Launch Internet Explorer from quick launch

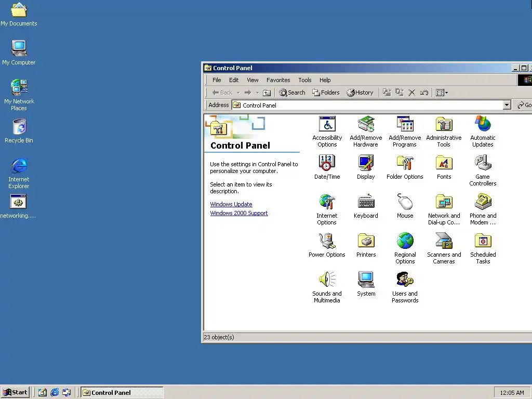[55, 393]
